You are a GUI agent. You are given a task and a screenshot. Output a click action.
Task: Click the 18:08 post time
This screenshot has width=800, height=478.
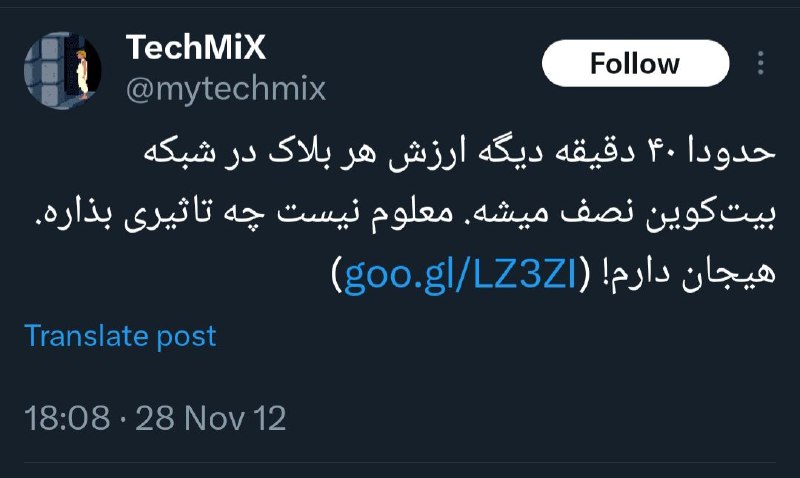coord(67,418)
